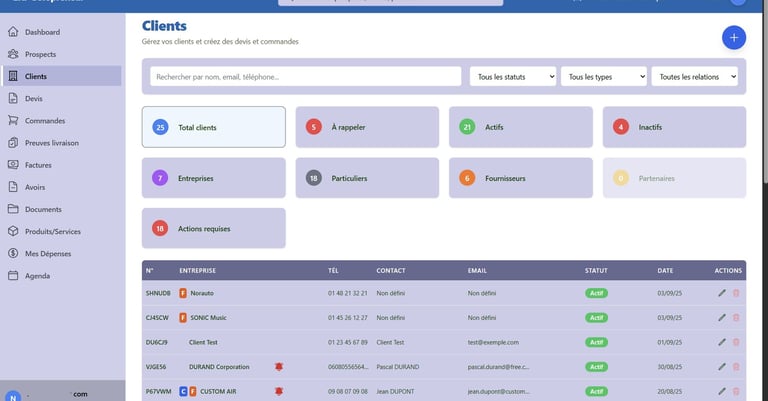Select the Clients building icon
The height and width of the screenshot is (401, 768).
(13, 76)
